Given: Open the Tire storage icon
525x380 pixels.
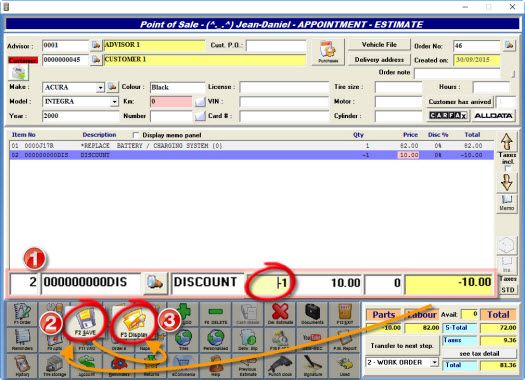Looking at the screenshot, I should [54, 366].
